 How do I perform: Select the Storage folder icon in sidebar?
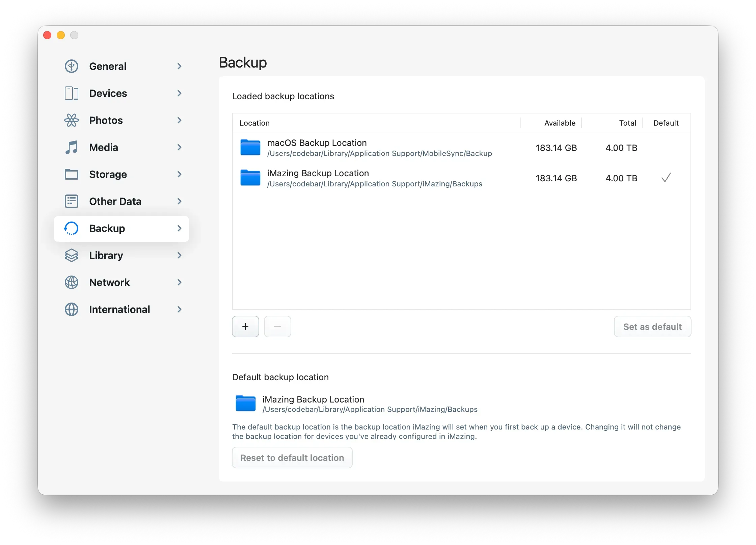coord(71,174)
